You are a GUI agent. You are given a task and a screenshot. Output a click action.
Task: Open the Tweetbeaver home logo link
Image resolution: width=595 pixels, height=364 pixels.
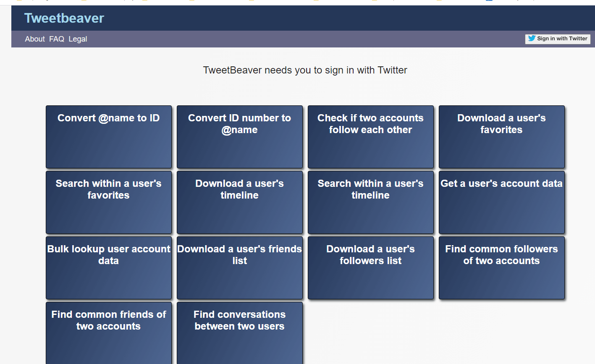point(64,18)
